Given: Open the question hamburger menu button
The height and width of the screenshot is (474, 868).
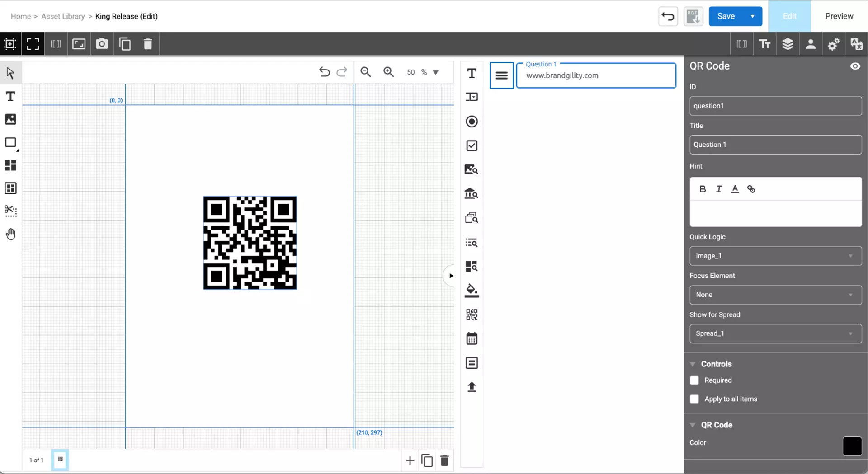Looking at the screenshot, I should pos(501,75).
